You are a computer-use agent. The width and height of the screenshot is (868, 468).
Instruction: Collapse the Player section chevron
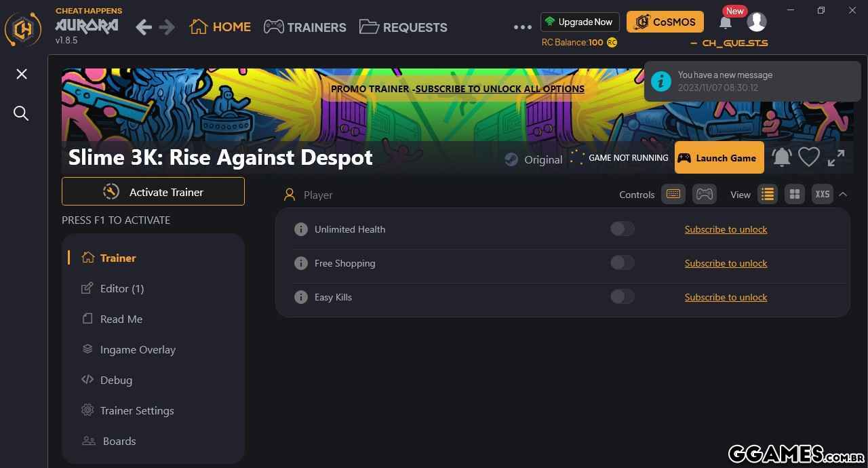[x=843, y=195]
